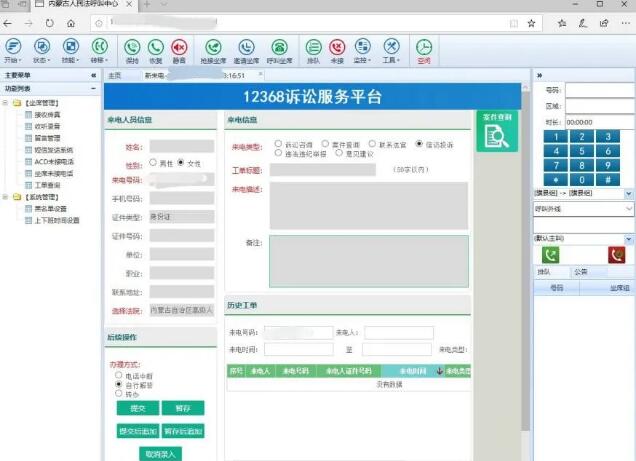Open the 排队 tab in dial panel
This screenshot has width=636, height=461.
tap(544, 272)
